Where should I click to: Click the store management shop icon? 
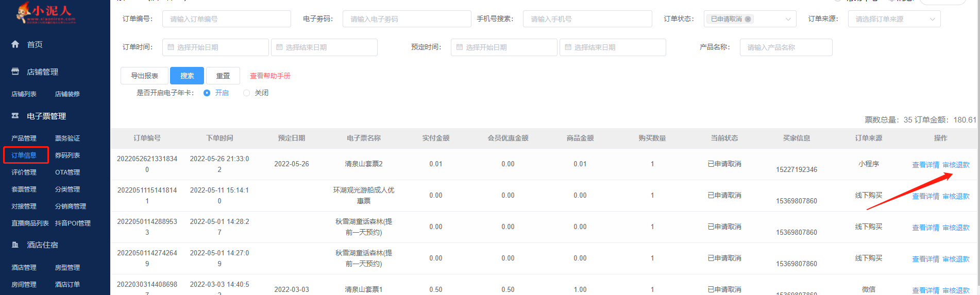(15, 72)
